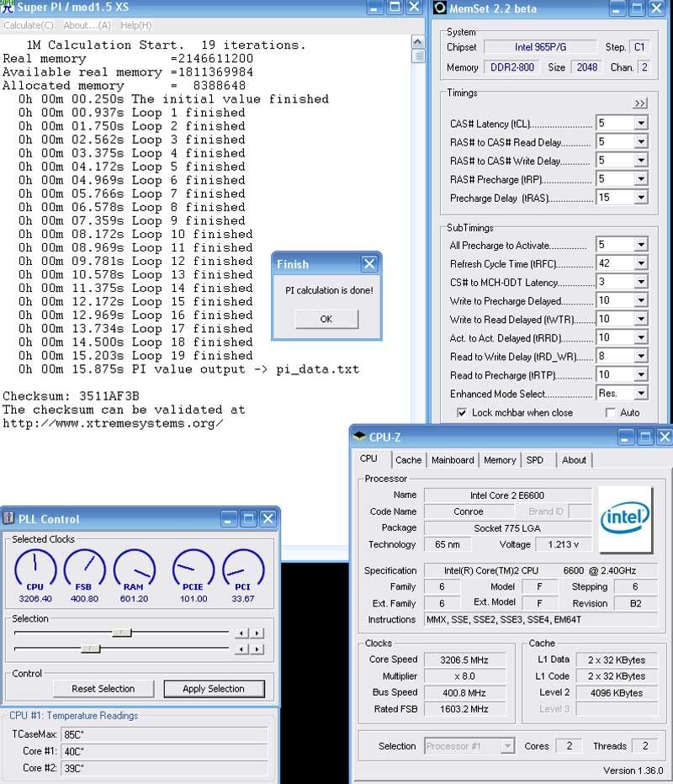Click the >> expand button in MemSet Timings
Image resolution: width=673 pixels, height=784 pixels.
[640, 103]
